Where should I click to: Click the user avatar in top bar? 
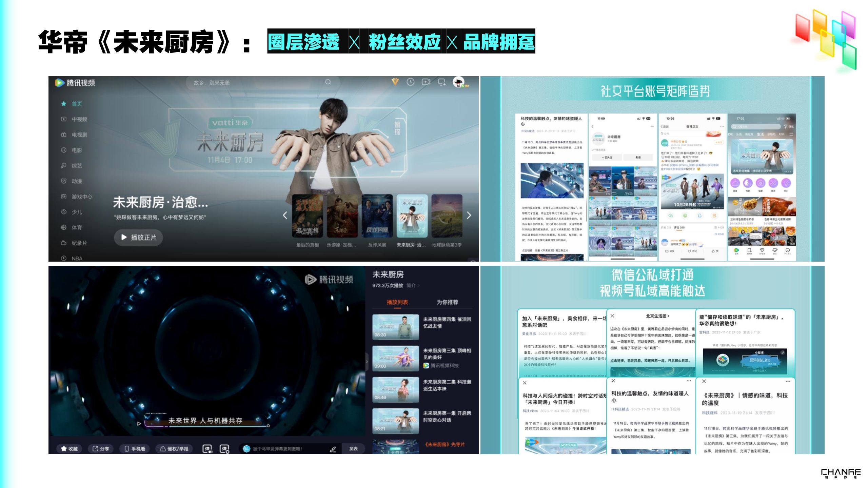[x=459, y=82]
